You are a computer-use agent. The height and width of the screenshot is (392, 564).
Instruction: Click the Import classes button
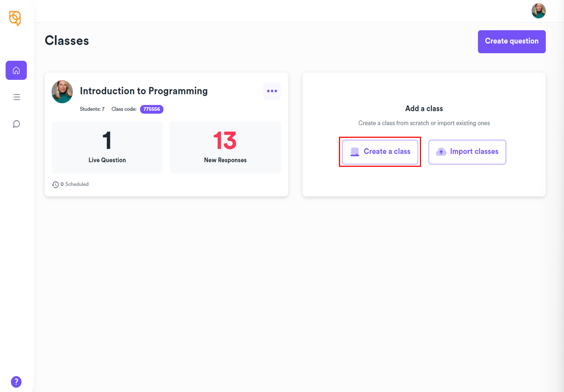point(467,152)
